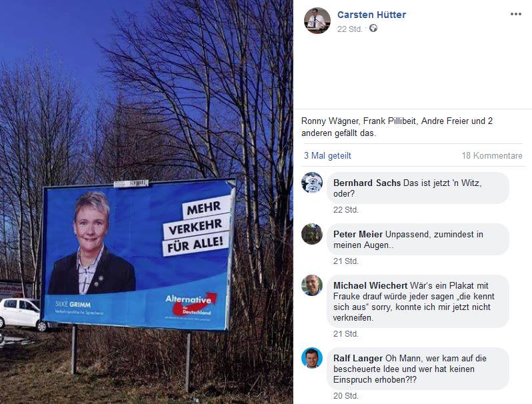View the 3 Mal geteilt shares
This screenshot has height=404, width=532.
[327, 156]
